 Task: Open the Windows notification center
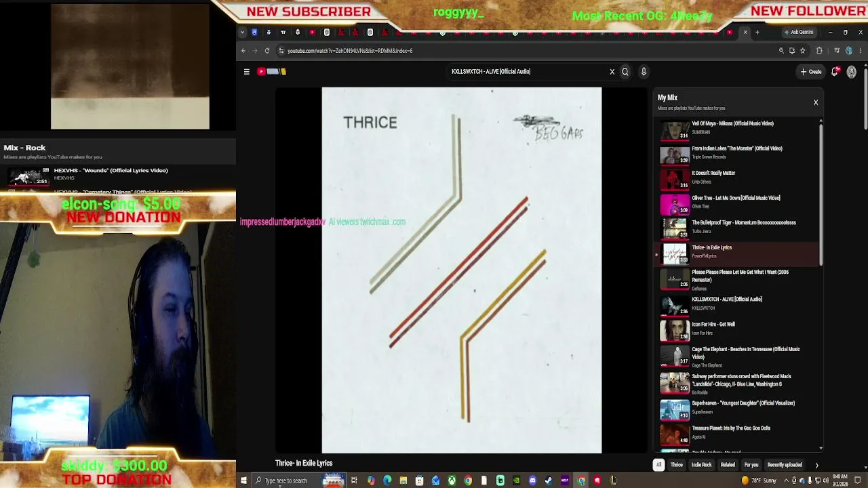pyautogui.click(x=858, y=481)
